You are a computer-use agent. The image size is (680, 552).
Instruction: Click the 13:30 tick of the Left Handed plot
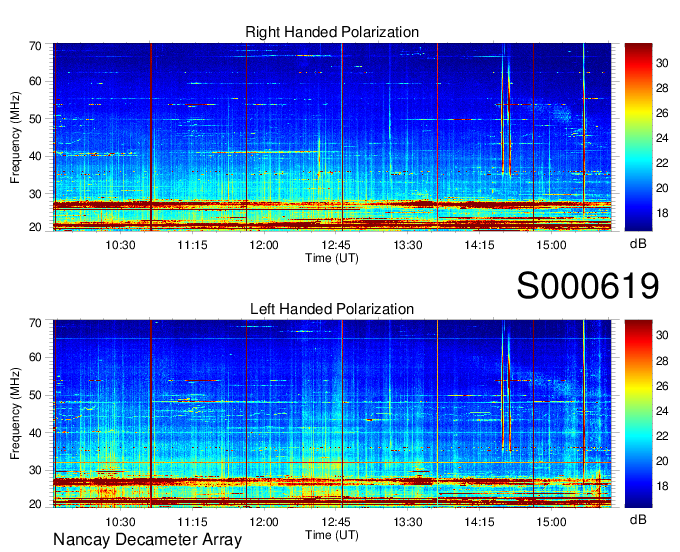(408, 522)
